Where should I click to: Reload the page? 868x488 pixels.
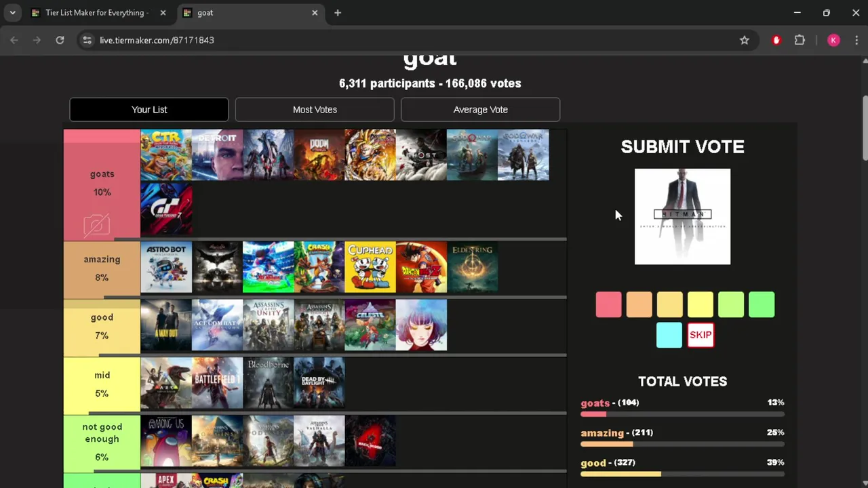[x=60, y=40]
